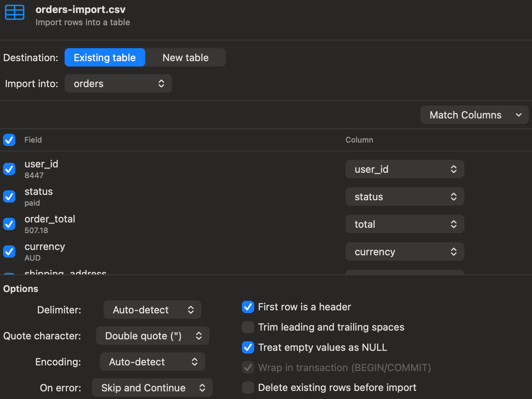Image resolution: width=532 pixels, height=399 pixels.
Task: Uncheck the status field checkbox
Action: [x=9, y=196]
